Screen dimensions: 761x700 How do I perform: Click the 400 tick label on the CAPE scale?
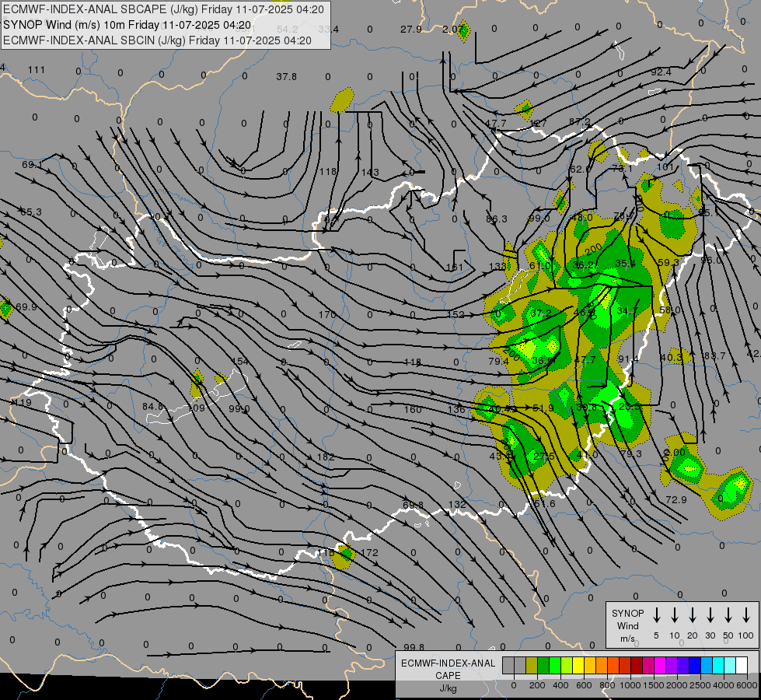coord(560,685)
